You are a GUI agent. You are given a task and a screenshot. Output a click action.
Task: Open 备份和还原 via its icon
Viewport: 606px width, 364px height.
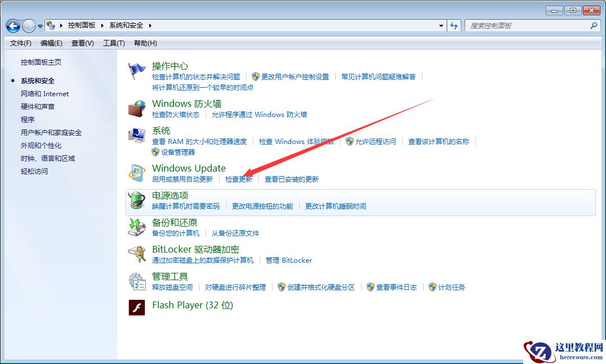pos(136,227)
